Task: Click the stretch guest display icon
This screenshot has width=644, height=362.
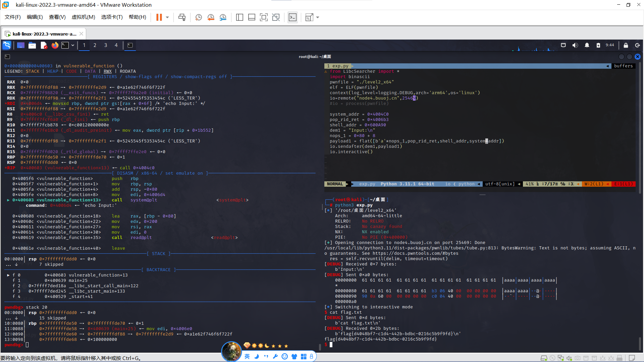Action: point(309,17)
